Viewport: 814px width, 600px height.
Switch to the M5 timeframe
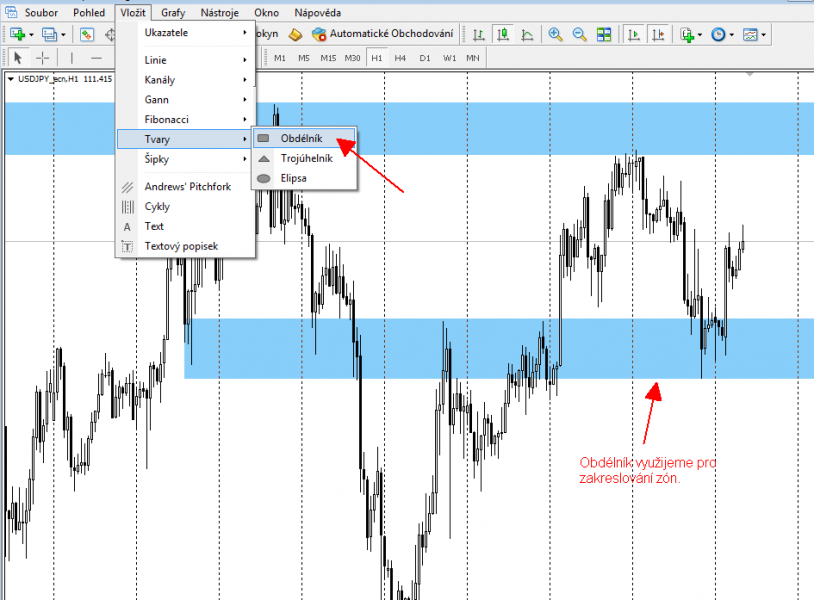point(303,57)
